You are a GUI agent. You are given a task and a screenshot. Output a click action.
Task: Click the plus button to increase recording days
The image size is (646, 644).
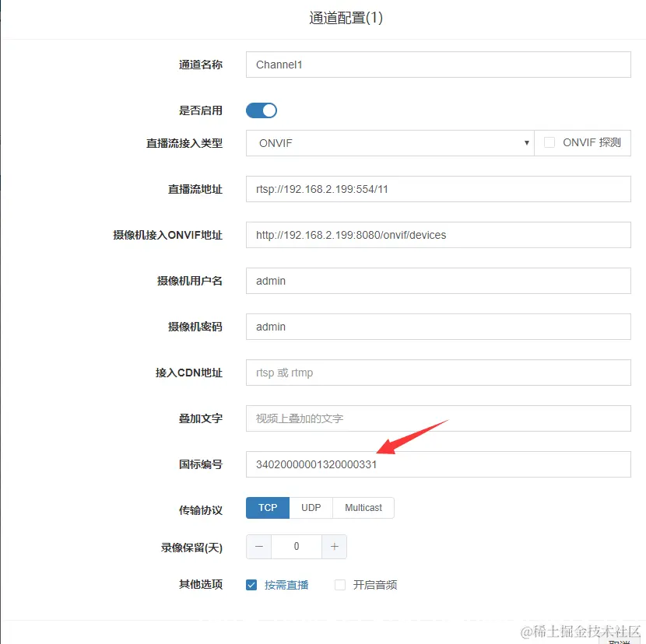(334, 547)
